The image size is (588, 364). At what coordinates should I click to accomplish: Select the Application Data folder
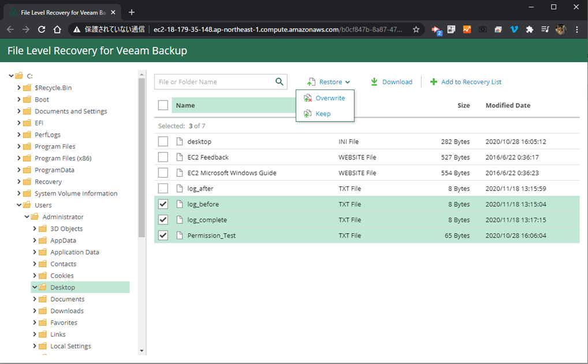pos(75,252)
